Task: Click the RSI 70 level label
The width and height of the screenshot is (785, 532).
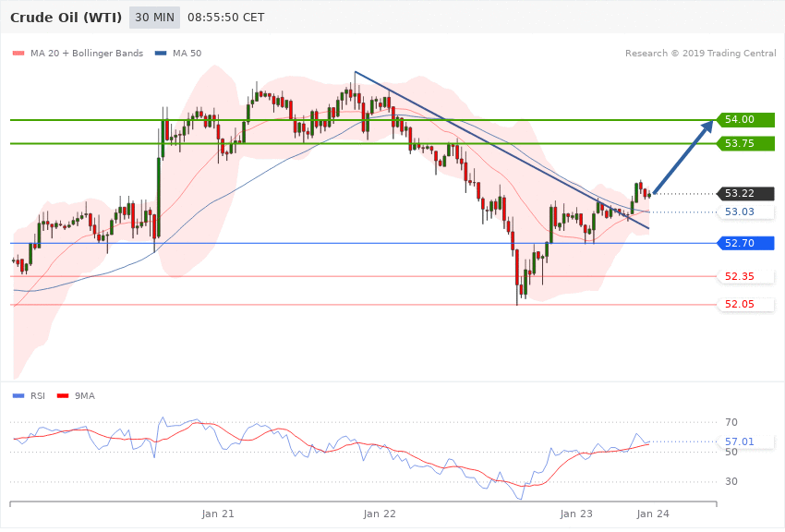Action: (731, 422)
